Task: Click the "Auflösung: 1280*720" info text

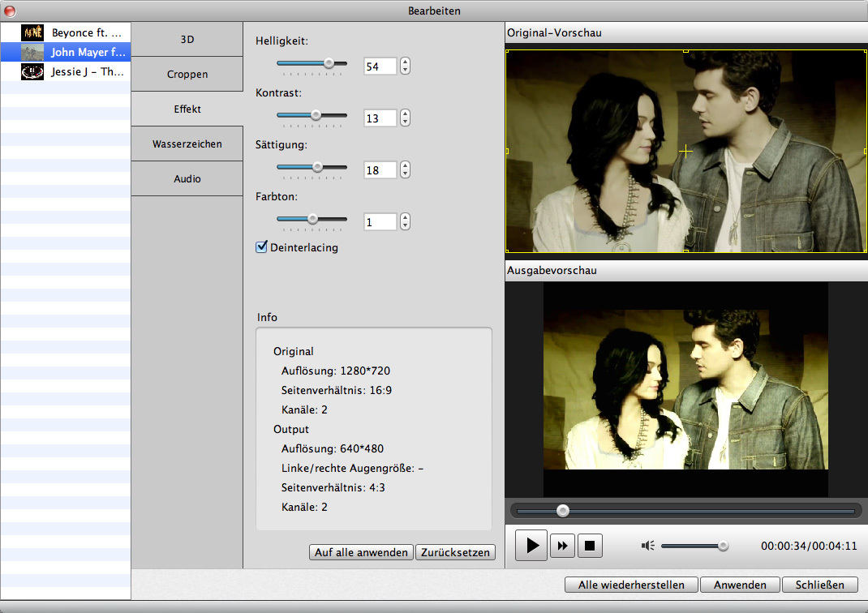Action: coord(336,371)
